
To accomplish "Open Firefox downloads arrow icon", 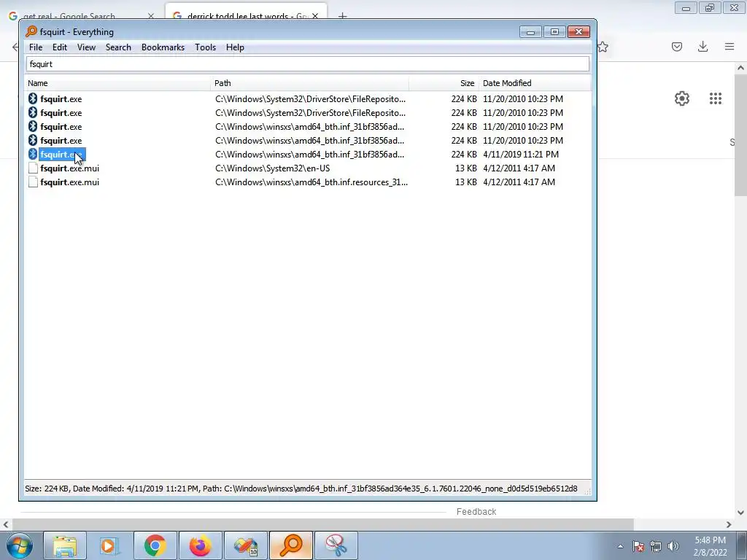I will 703,47.
